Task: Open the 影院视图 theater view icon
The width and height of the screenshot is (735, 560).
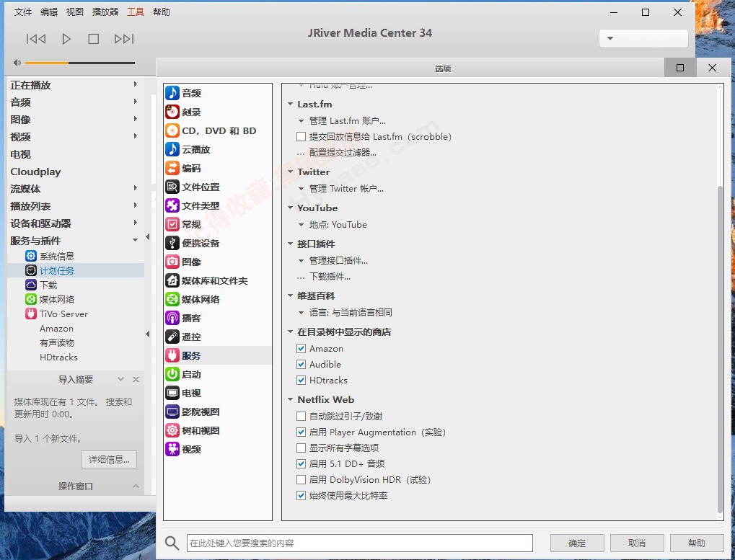Action: coord(172,412)
